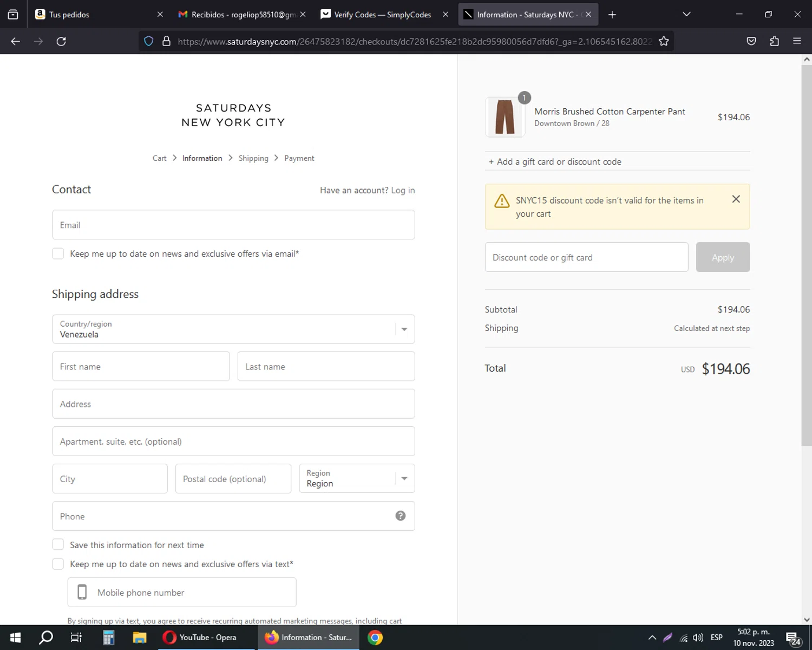
Task: Open the network status icon
Action: [x=684, y=638]
